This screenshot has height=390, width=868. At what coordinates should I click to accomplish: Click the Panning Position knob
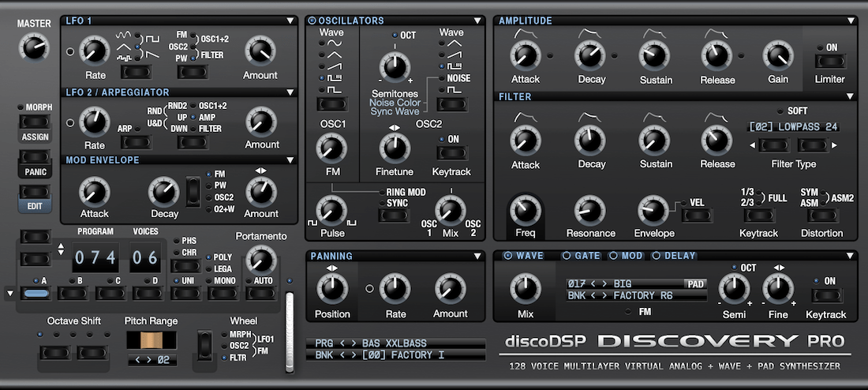pyautogui.click(x=332, y=289)
